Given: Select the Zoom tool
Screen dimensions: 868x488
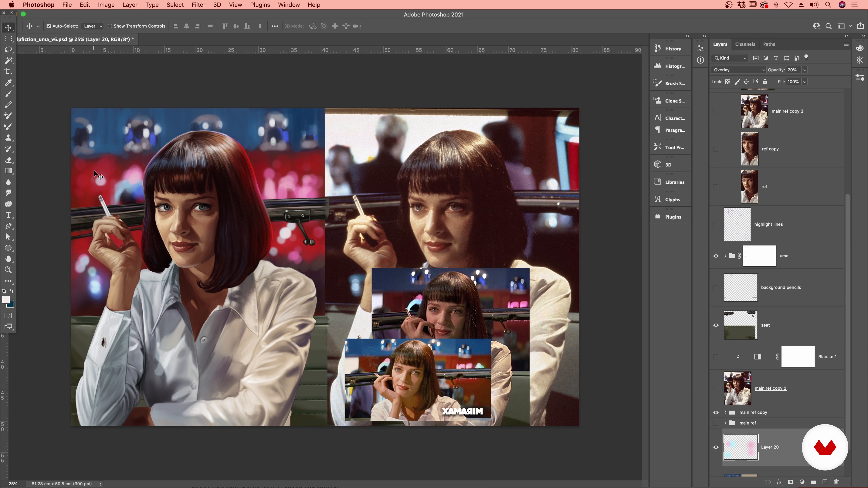Looking at the screenshot, I should (8, 270).
